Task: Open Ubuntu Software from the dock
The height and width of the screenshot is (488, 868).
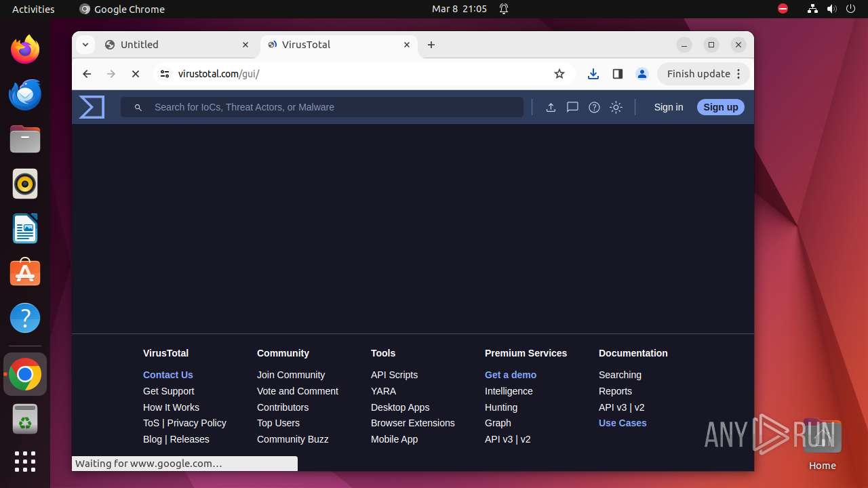Action: pyautogui.click(x=25, y=273)
